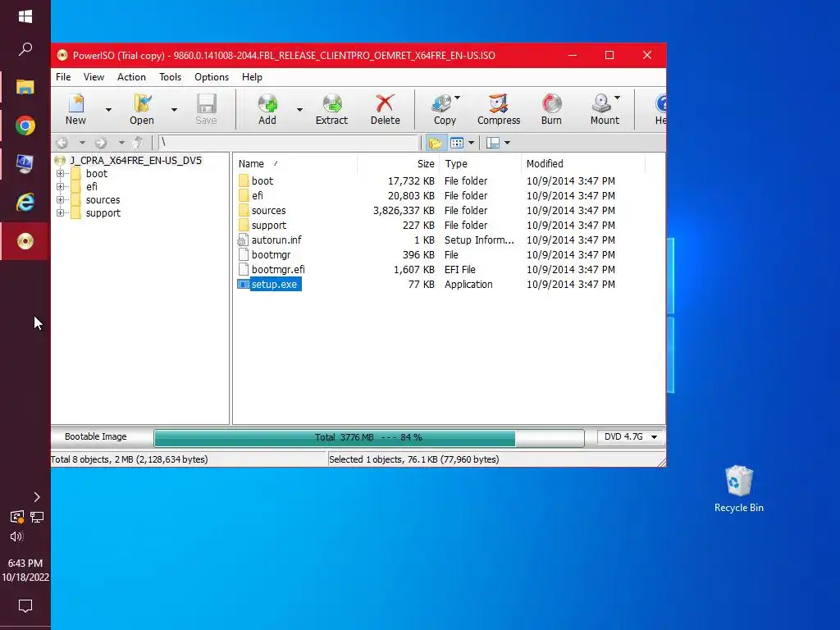
Task: Launch Internet Explorer from taskbar
Action: (x=25, y=202)
